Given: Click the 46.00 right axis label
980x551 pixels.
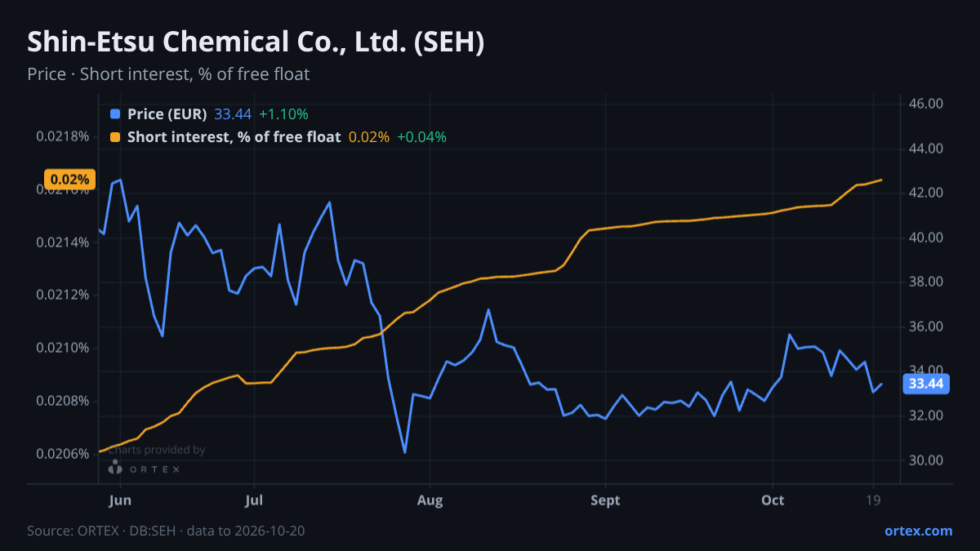Looking at the screenshot, I should [926, 104].
